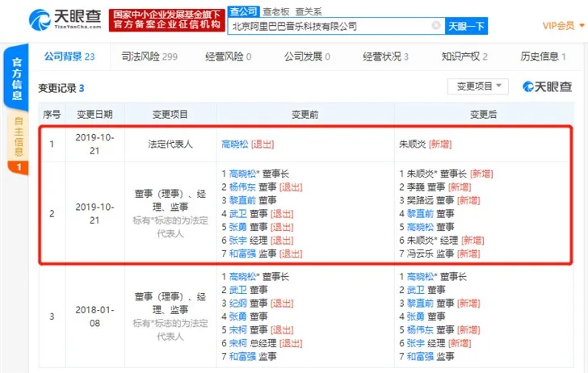
Task: Open 杨伟东 董事 [退出] link in record 2
Action: pyautogui.click(x=242, y=187)
